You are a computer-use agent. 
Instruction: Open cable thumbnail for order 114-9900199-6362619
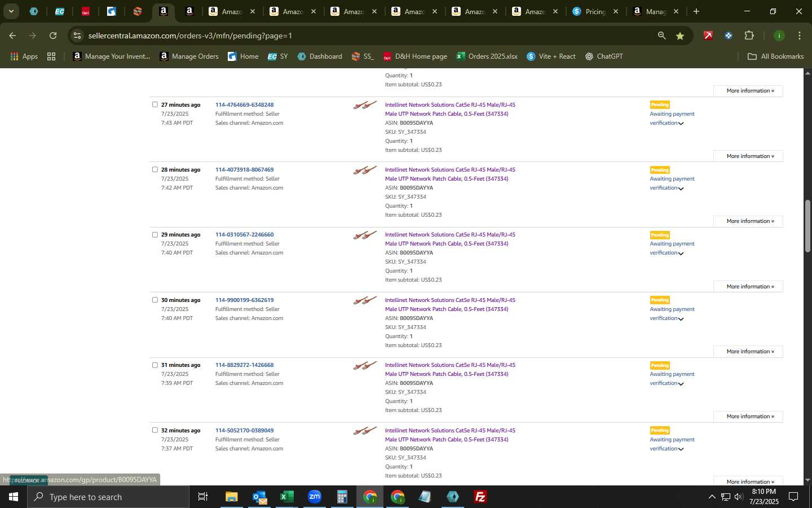pos(365,301)
